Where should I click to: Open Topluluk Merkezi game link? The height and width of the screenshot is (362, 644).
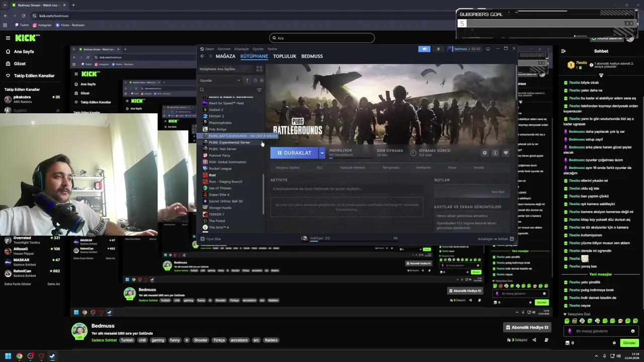pyautogui.click(x=352, y=167)
